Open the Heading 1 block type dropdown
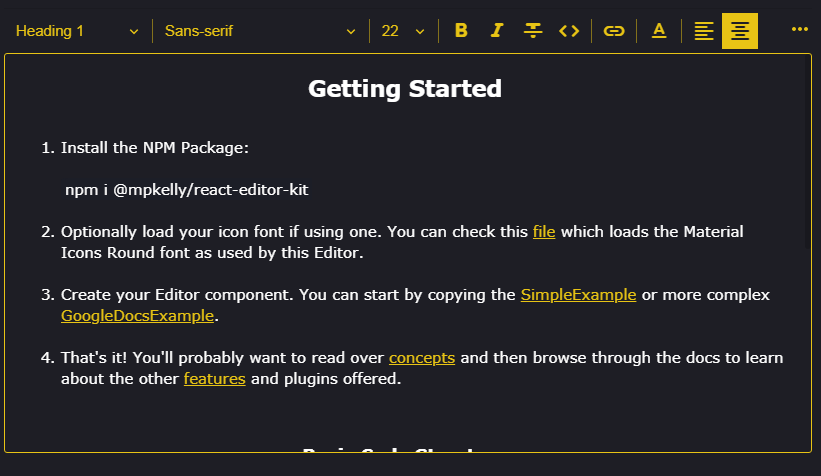The width and height of the screenshot is (821, 476). [77, 31]
